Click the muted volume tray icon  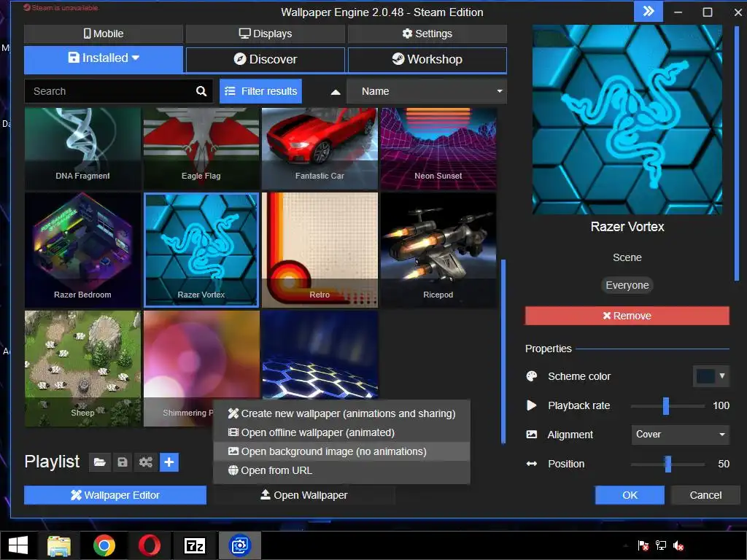coord(678,545)
